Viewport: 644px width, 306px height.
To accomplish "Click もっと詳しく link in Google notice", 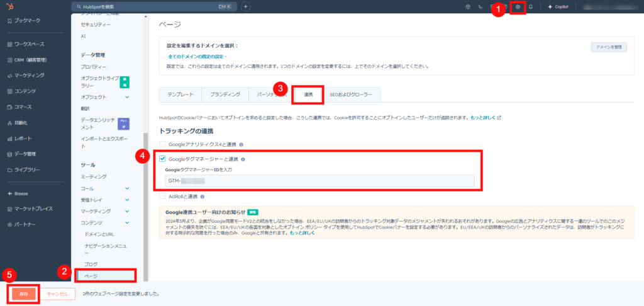I will pyautogui.click(x=303, y=233).
